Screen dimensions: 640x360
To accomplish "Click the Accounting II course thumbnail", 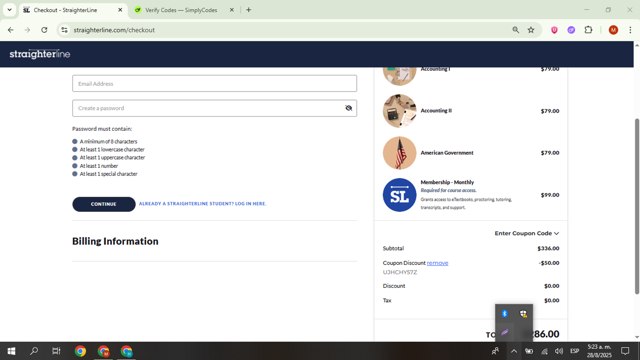I will click(x=399, y=111).
